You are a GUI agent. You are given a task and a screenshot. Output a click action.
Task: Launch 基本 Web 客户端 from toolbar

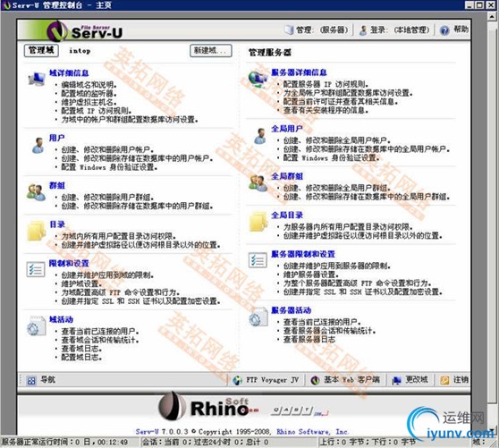(x=345, y=380)
